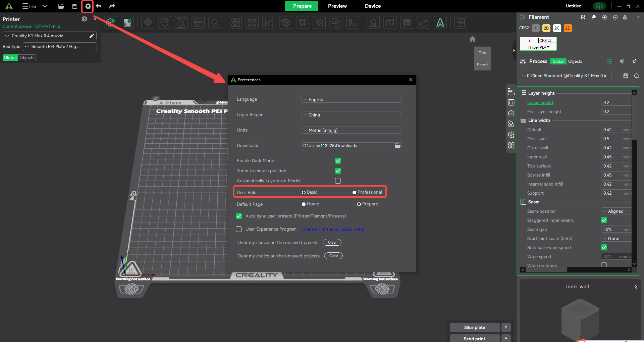Viewport: 644px width, 342px height.
Task: Select the Basic user role radio button
Action: 304,192
